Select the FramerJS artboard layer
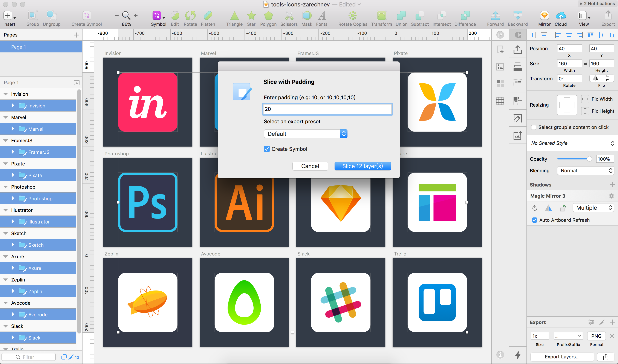The image size is (618, 364). point(38,141)
